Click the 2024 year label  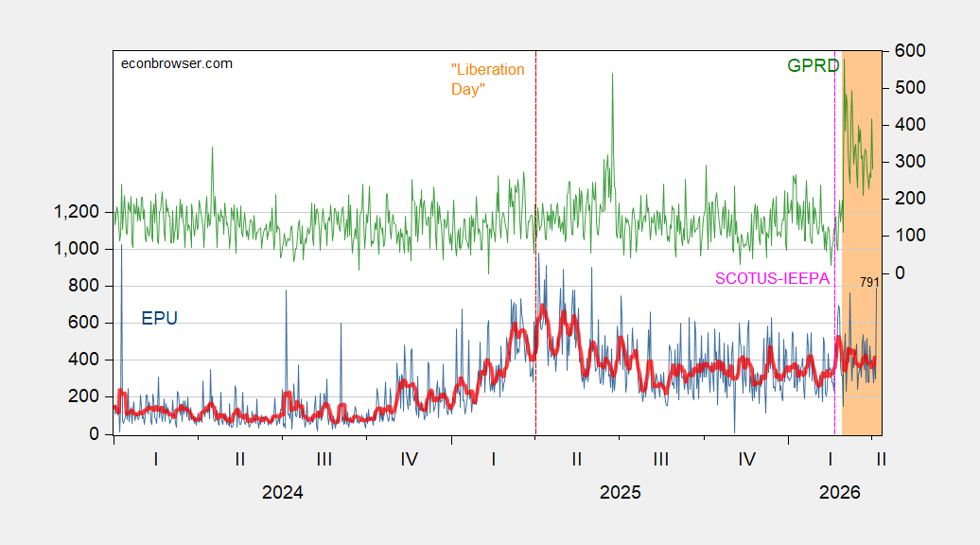282,493
